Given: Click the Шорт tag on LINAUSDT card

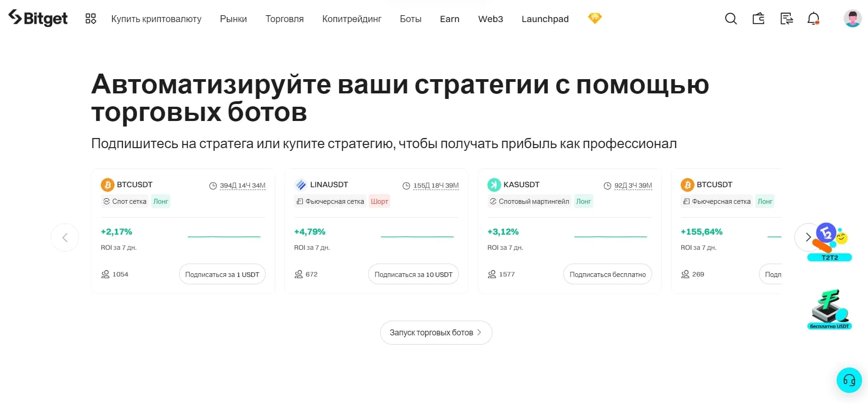Looking at the screenshot, I should tap(380, 201).
